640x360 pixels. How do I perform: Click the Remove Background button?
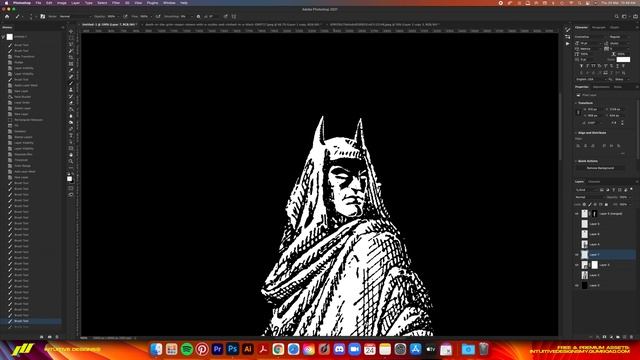coord(600,168)
